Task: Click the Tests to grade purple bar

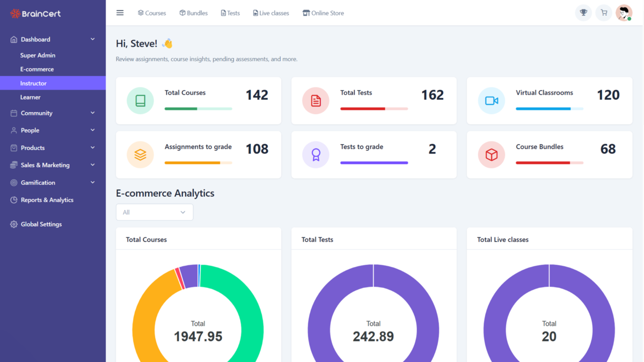Action: pos(374,162)
